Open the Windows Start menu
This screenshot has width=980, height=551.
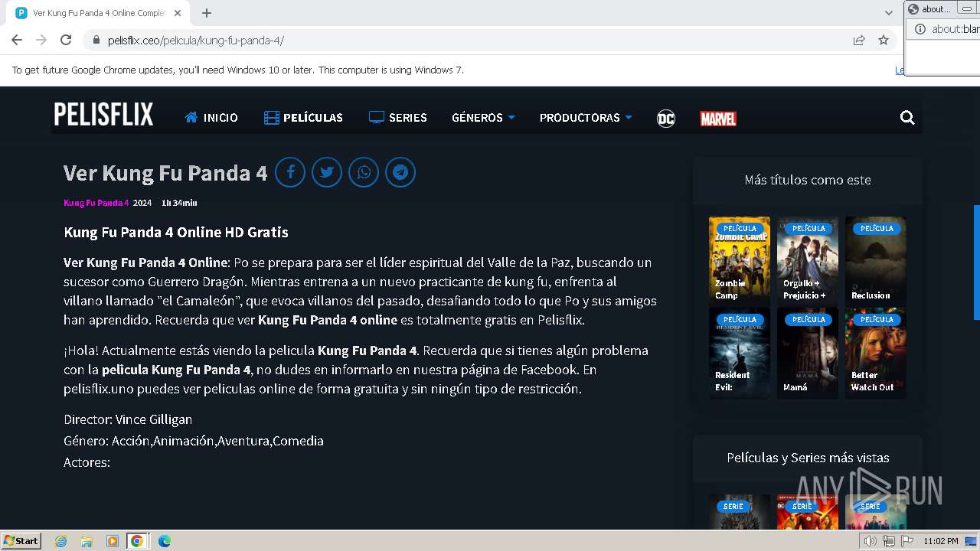(21, 540)
